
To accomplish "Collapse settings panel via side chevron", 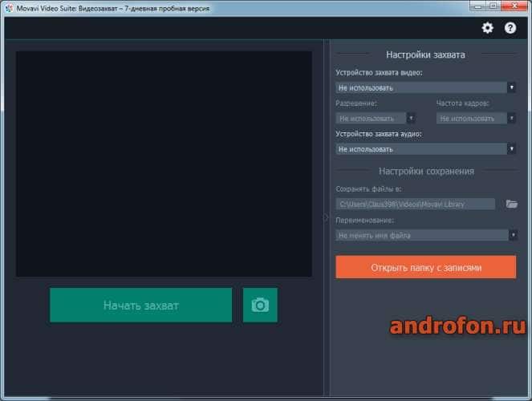I will coord(327,217).
